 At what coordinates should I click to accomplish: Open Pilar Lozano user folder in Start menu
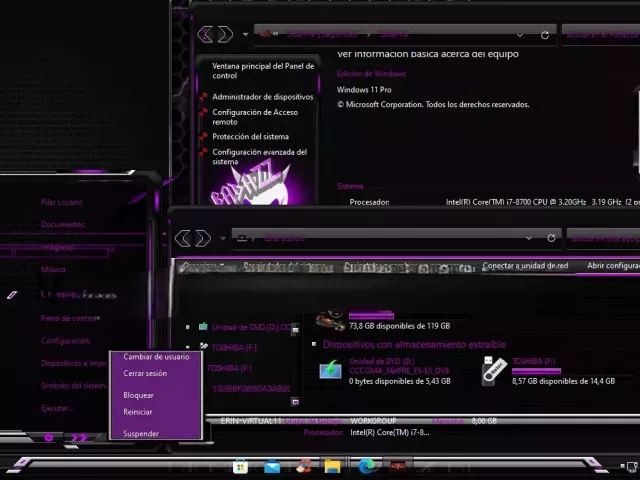(61, 202)
